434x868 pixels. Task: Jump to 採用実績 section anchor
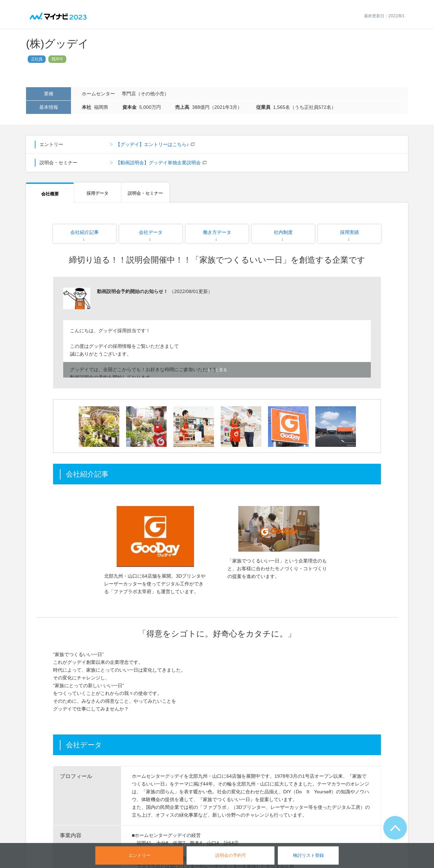pyautogui.click(x=349, y=234)
